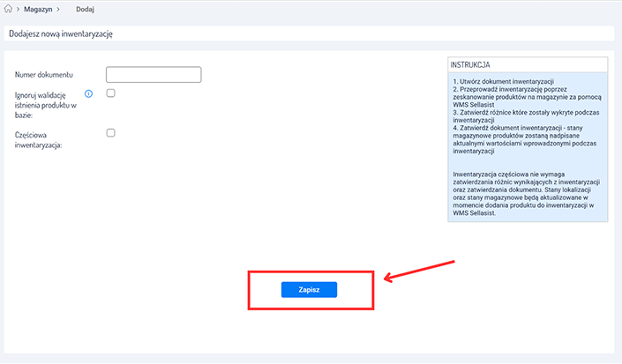Tick the Częściowa inwentaryzacja checkbox
Screen dimensions: 622x364
[x=110, y=133]
